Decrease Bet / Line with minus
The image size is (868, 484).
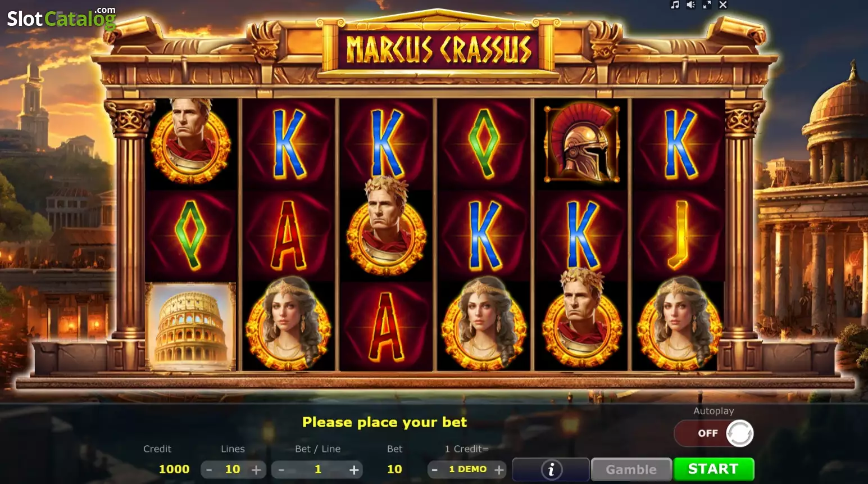pos(281,469)
